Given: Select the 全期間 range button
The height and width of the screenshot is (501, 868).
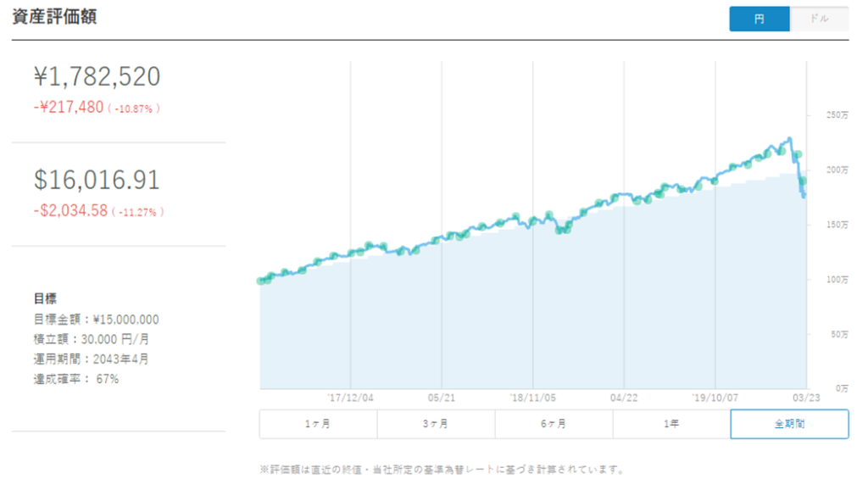Looking at the screenshot, I should (x=789, y=424).
